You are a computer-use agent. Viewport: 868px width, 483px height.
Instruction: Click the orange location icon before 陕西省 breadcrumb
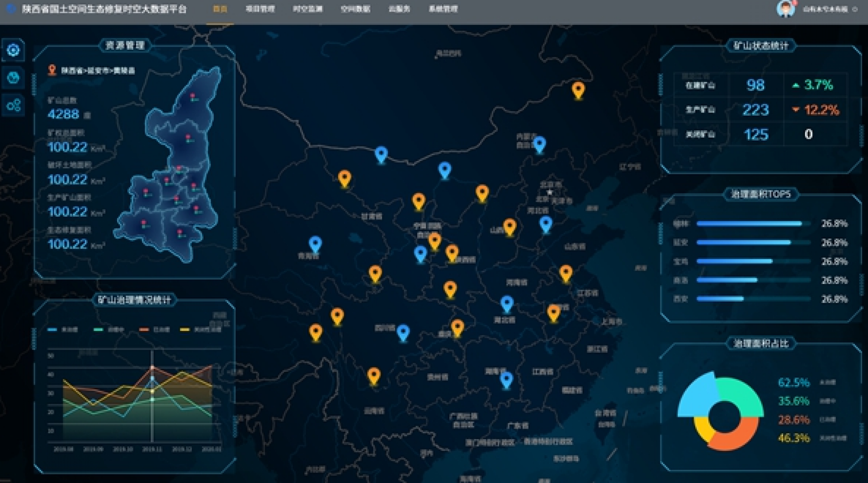click(x=52, y=70)
